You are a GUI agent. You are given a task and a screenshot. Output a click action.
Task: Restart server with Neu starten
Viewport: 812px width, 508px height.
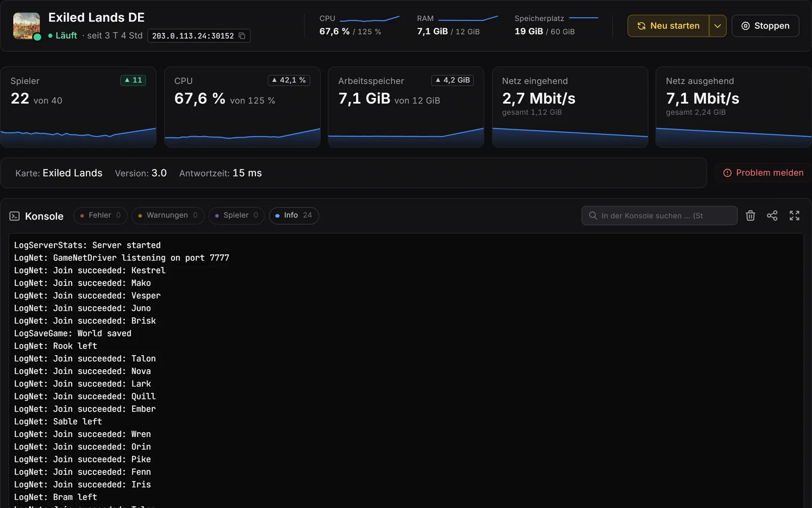click(668, 26)
